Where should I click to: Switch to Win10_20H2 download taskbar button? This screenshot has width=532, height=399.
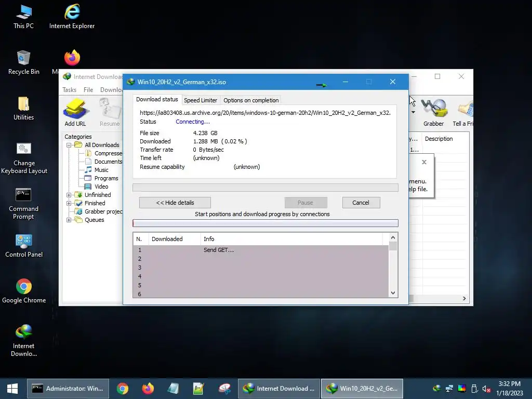(362, 389)
